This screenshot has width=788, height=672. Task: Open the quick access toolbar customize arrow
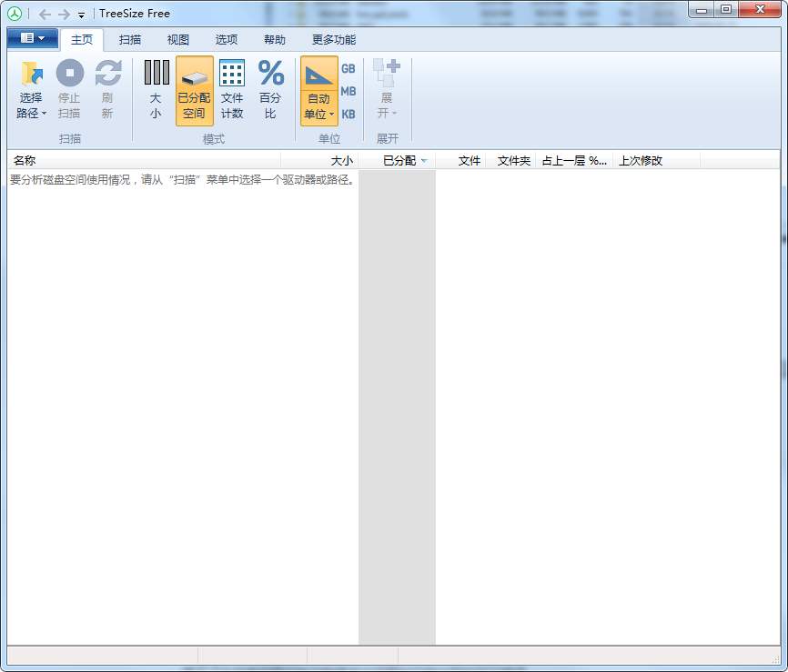(x=81, y=15)
